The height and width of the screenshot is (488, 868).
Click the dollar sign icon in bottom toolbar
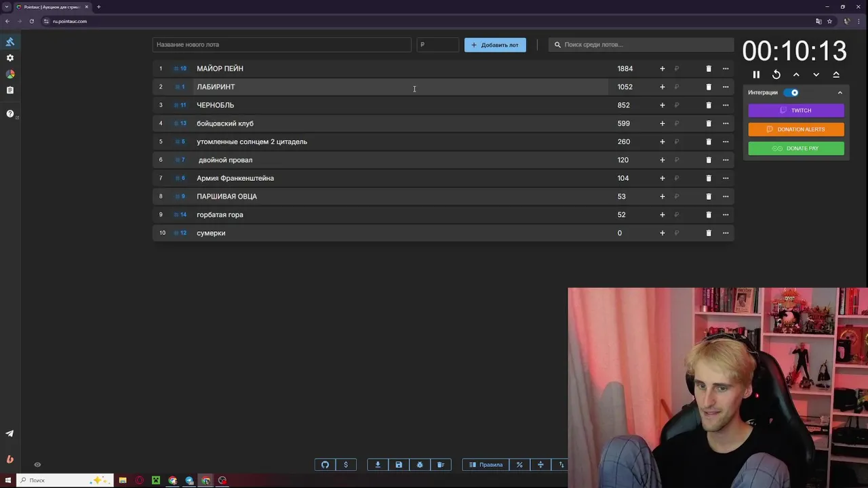346,465
